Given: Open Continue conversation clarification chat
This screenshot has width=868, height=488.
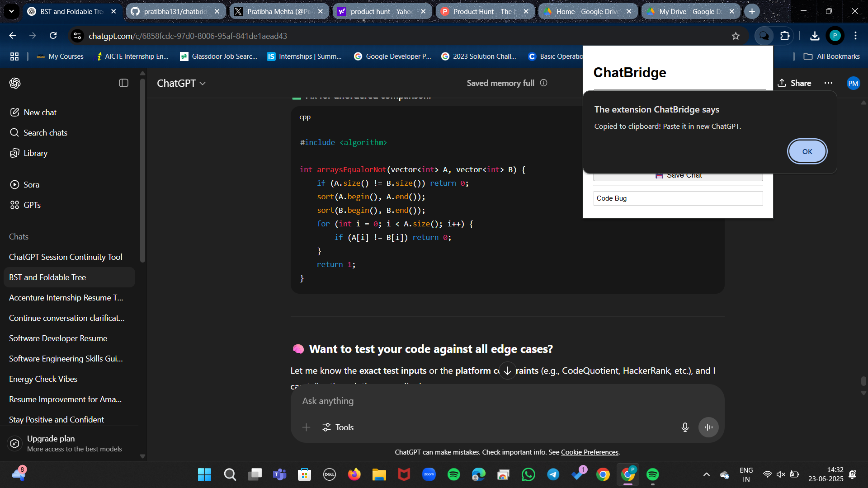Looking at the screenshot, I should [x=69, y=318].
